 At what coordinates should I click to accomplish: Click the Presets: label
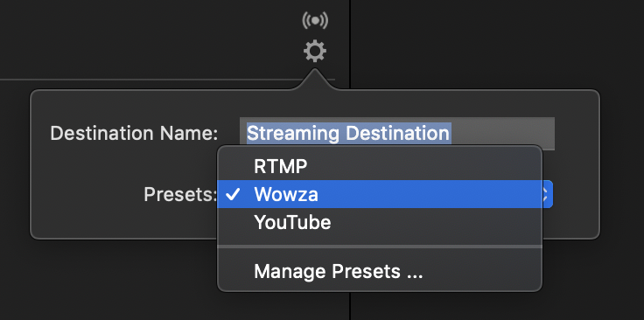pos(180,194)
